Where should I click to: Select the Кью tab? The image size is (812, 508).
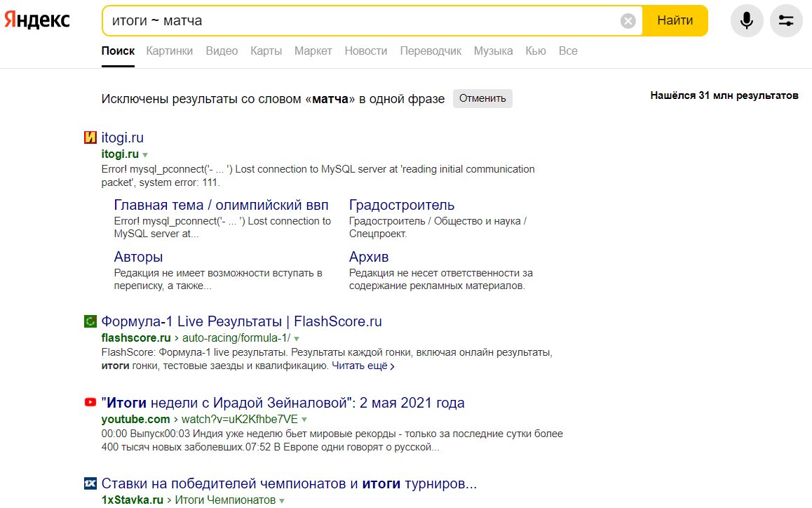(536, 51)
